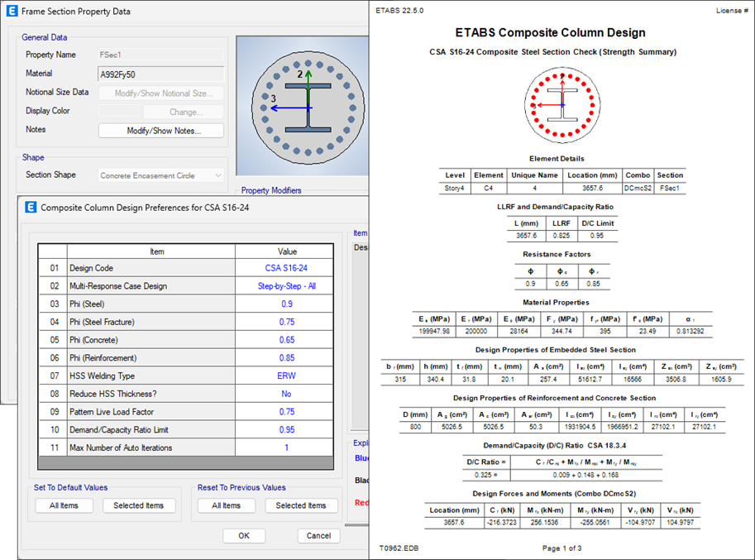Click Selected Items under Reset To Previous Values
Viewport: 755px width, 560px height.
301,505
